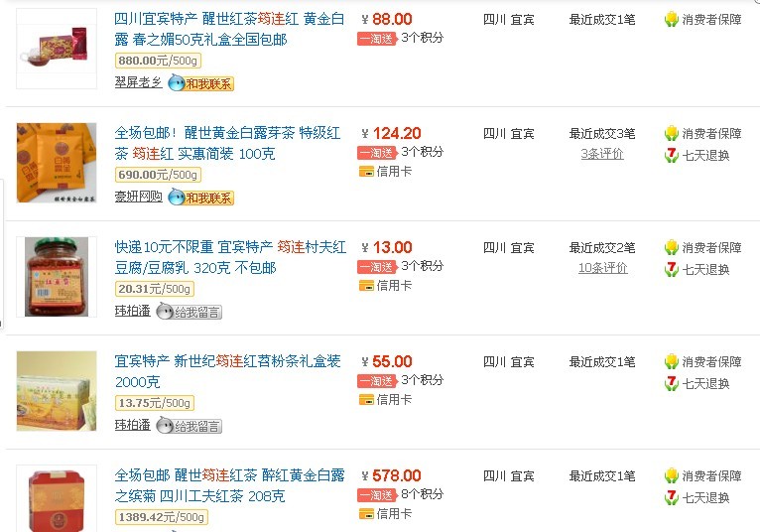The width and height of the screenshot is (760, 532).
Task: Open title link 全场包邮！醒世黄金白露芽茶
Action: tap(228, 143)
